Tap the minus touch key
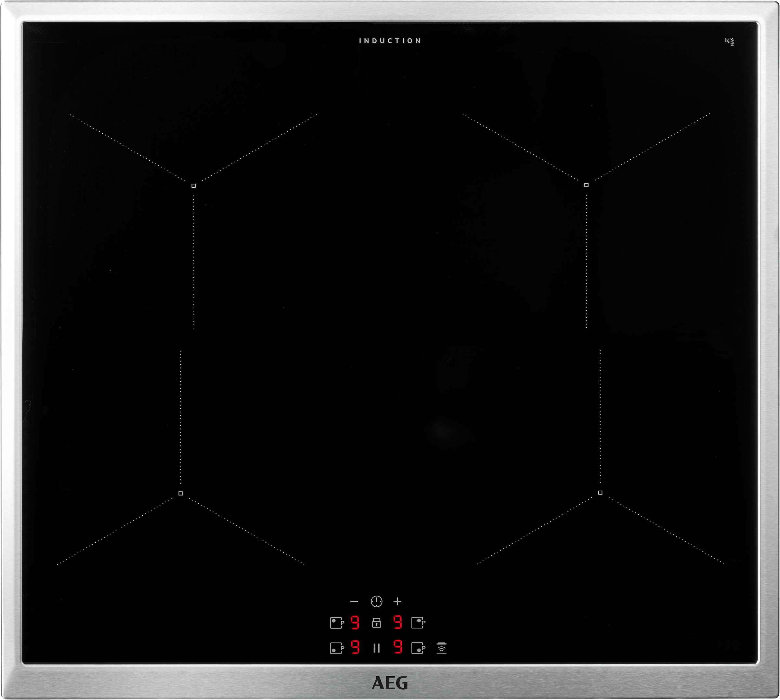 coord(354,601)
